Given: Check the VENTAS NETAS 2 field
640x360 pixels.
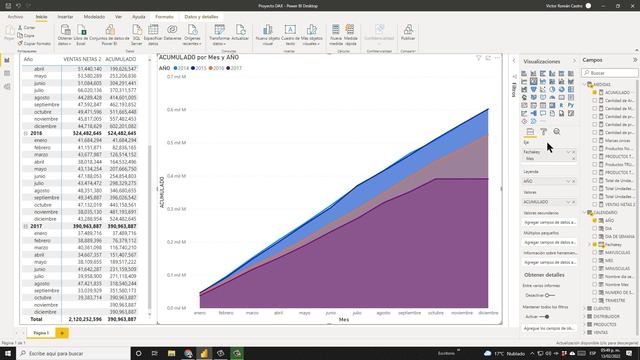Looking at the screenshot, I should pos(595,204).
